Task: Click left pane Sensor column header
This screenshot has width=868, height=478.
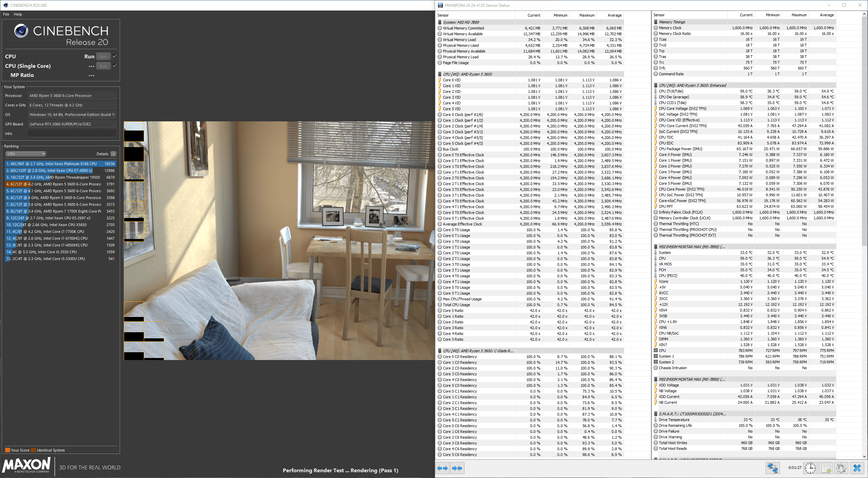Action: (476, 15)
